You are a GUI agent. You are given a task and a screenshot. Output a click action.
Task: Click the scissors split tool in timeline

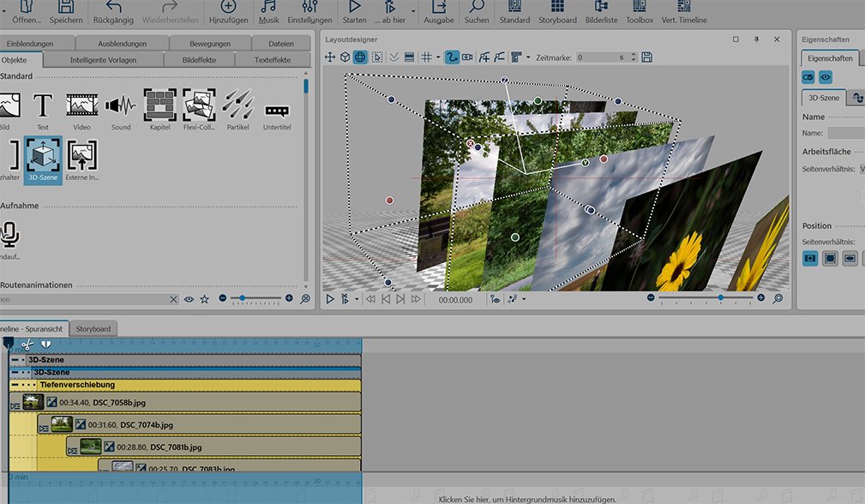27,344
